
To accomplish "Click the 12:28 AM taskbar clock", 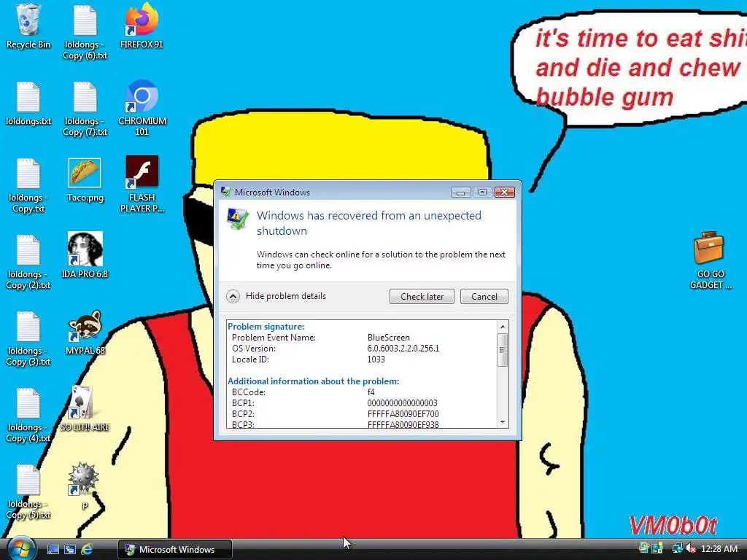I will [x=719, y=548].
